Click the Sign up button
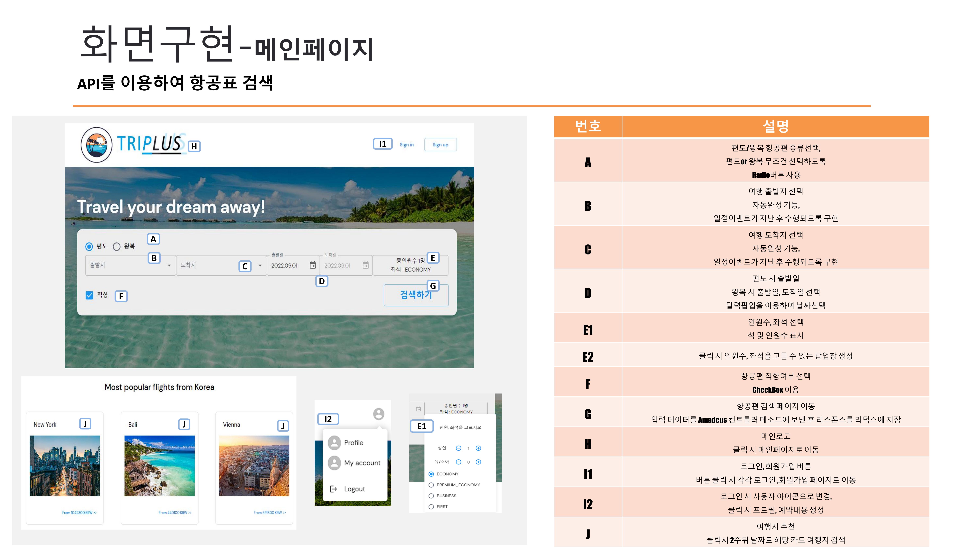 (x=440, y=144)
